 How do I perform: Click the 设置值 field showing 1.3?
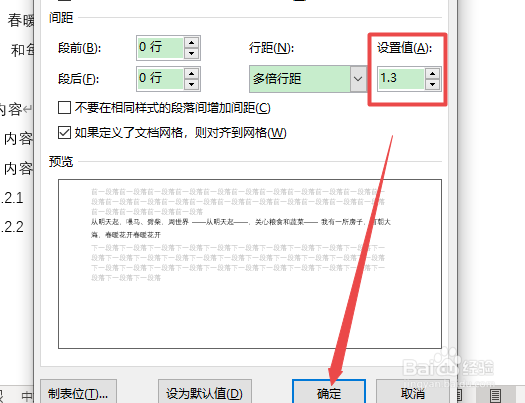click(x=401, y=79)
